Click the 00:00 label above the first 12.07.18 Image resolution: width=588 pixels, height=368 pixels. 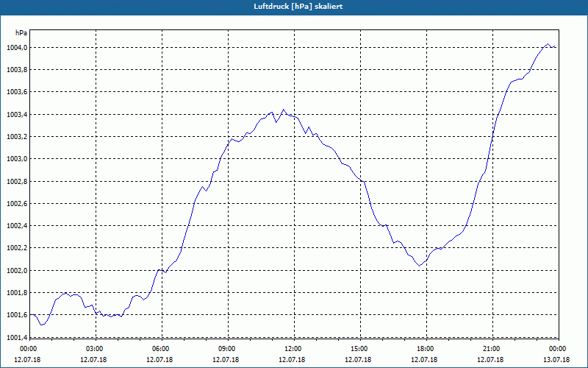coord(29,349)
